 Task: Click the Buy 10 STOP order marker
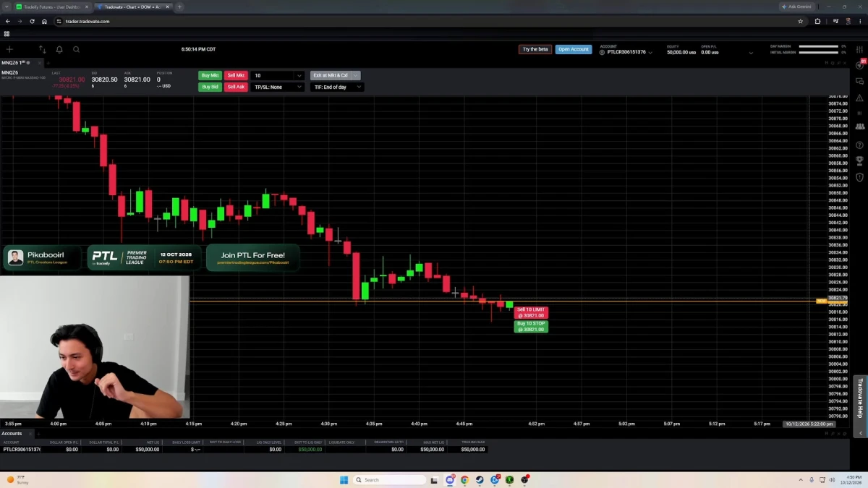[531, 326]
